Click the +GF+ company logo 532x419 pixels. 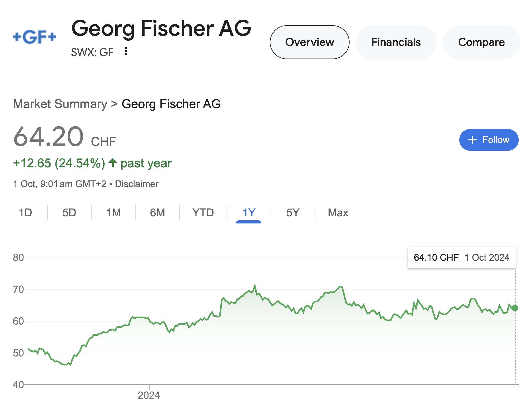coord(35,37)
